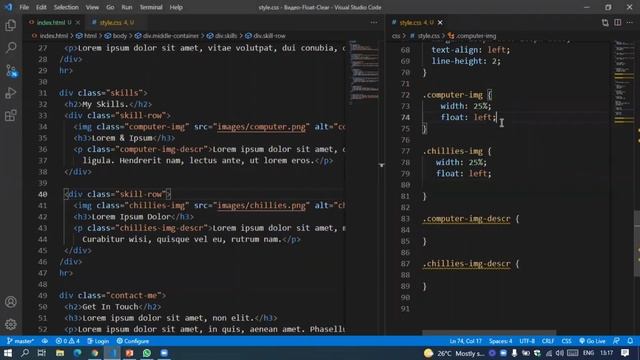This screenshot has width=640, height=360.
Task: Click horizontal scrollbar in right editor
Action: click(x=489, y=333)
